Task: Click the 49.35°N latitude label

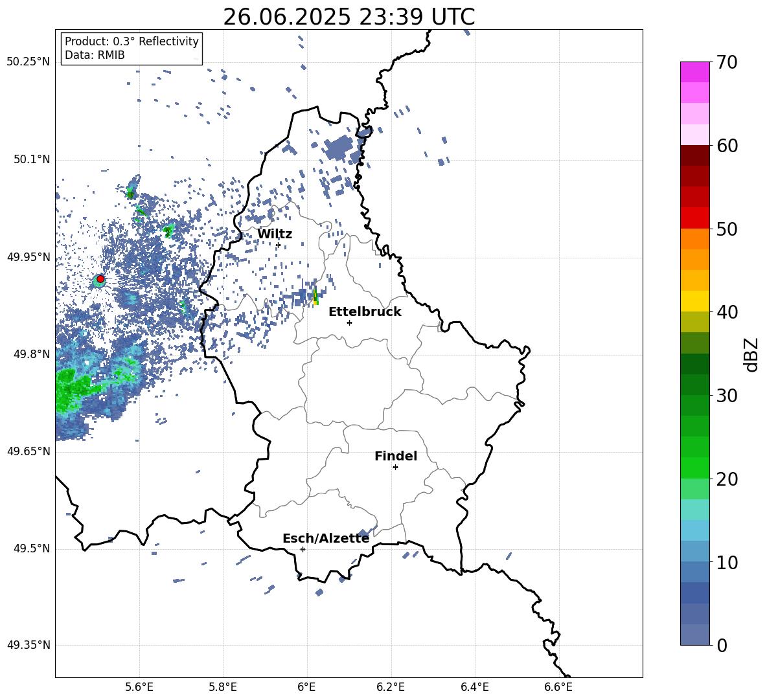Action: click(29, 645)
